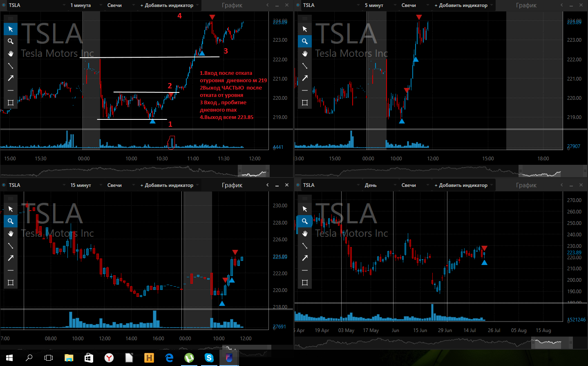Select rectangle tool in 15 минут chart
Screen dimensions: 588x366
pos(11,283)
